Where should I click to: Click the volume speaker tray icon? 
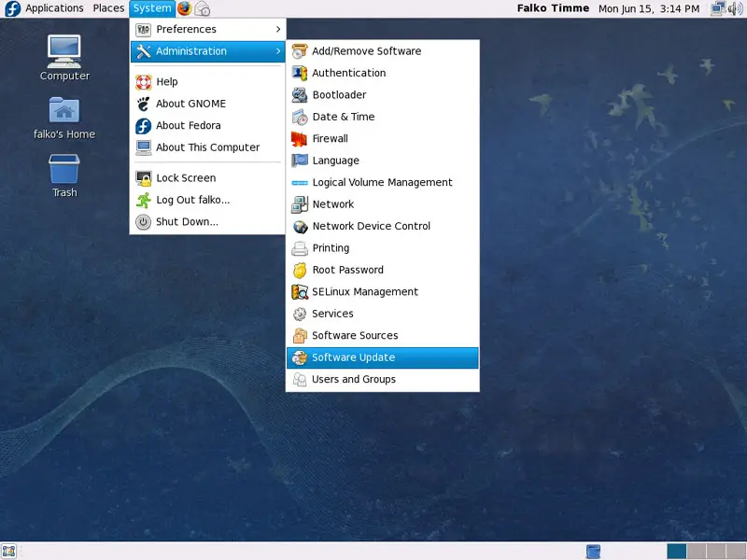click(736, 8)
